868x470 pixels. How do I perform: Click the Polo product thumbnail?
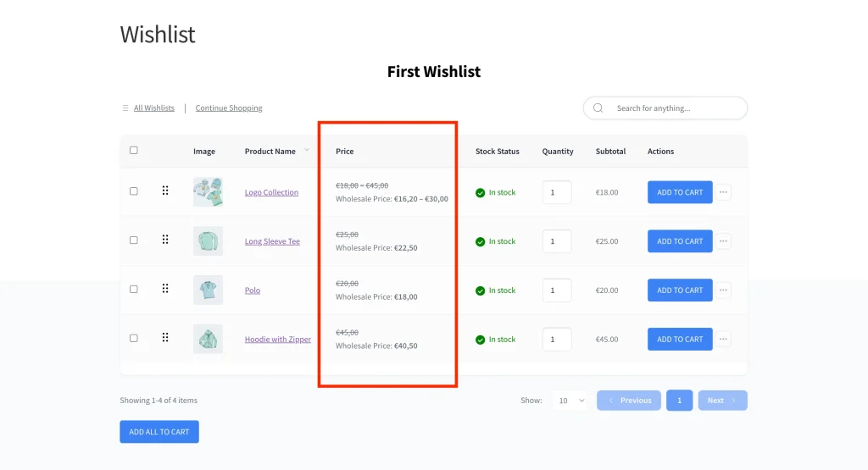(x=209, y=290)
